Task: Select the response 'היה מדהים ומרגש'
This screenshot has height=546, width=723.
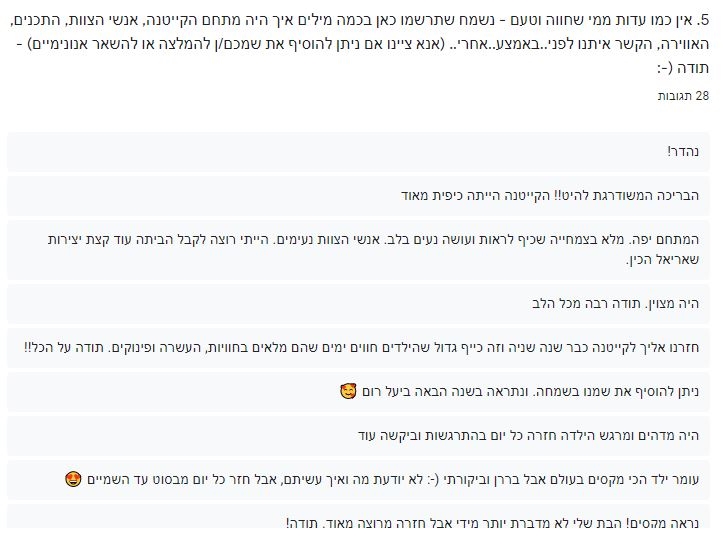Action: [358, 436]
